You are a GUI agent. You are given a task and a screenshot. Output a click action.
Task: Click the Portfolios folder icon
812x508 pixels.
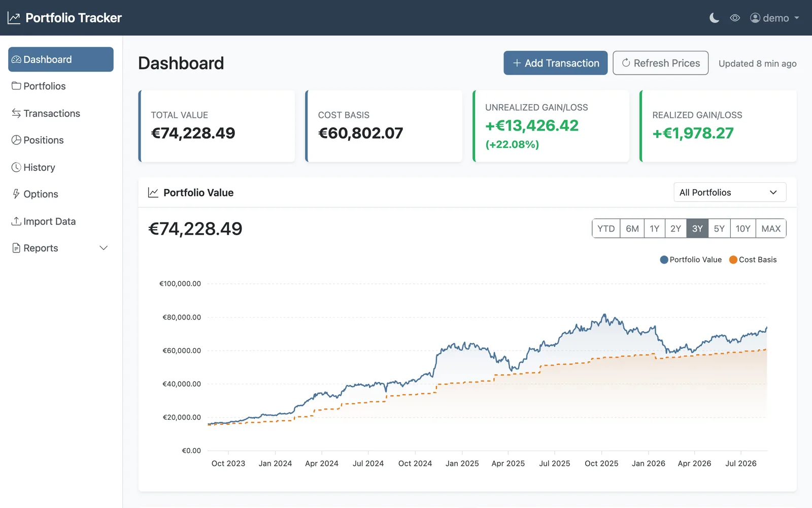click(16, 86)
